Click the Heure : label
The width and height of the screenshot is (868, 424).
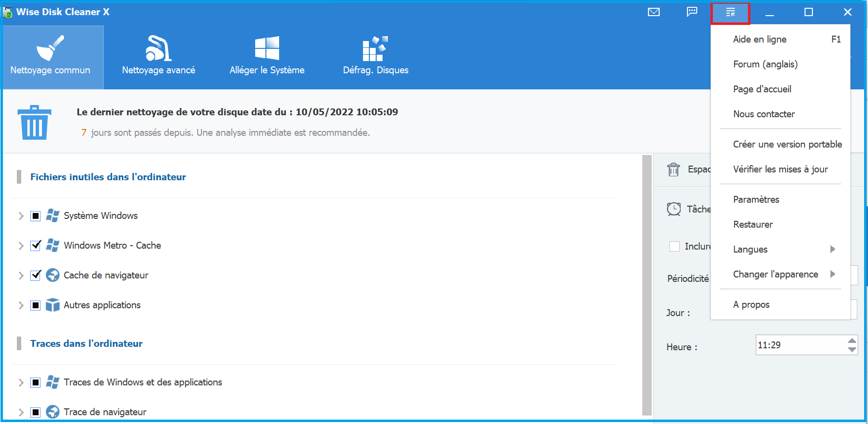[x=682, y=347]
